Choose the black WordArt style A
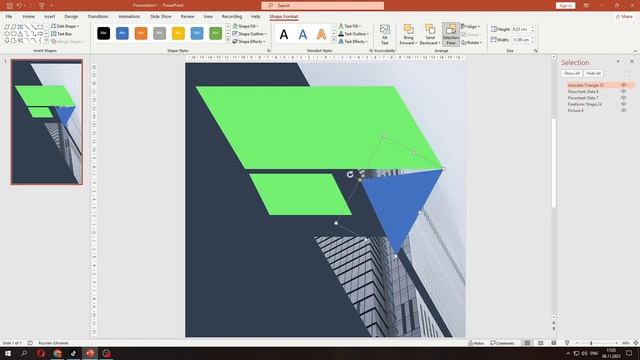 click(x=284, y=35)
